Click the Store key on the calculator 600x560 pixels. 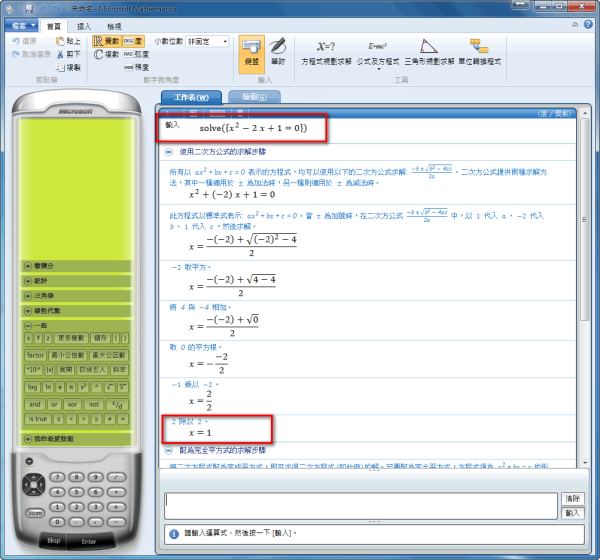pyautogui.click(x=35, y=513)
